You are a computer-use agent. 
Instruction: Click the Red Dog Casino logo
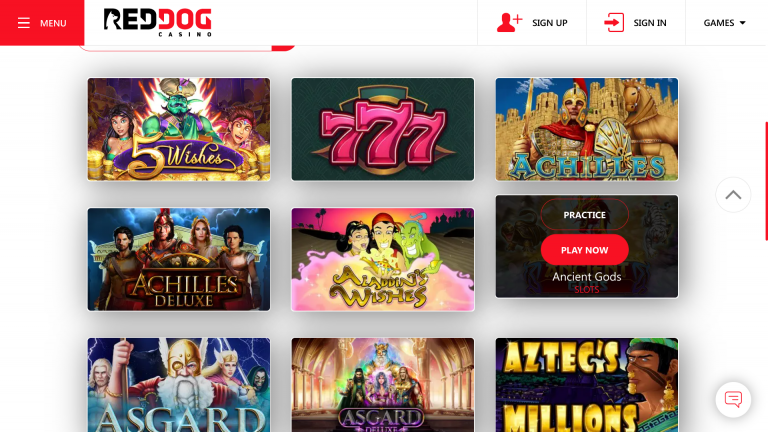(x=158, y=23)
